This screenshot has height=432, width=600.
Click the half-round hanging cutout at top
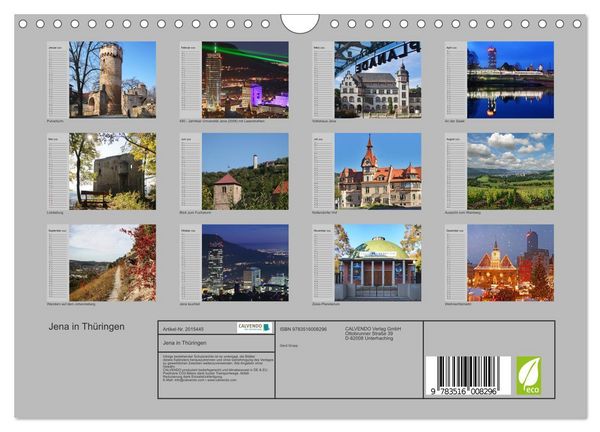pos(300,23)
